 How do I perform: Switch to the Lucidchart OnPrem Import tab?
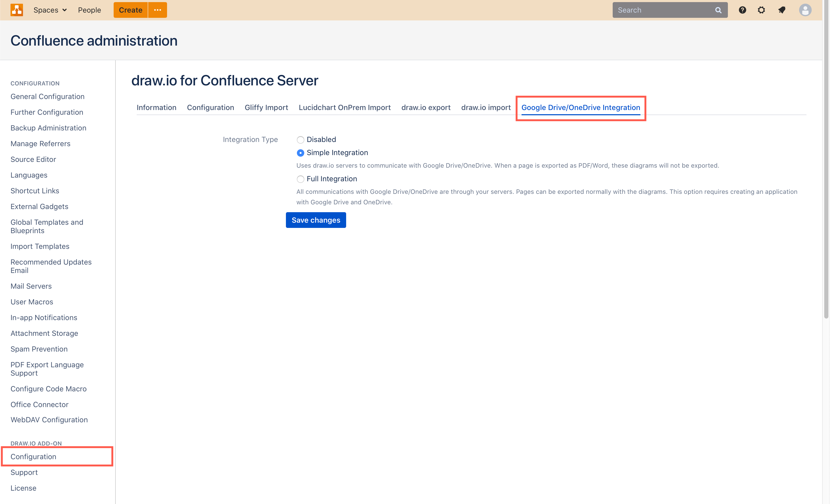[344, 107]
